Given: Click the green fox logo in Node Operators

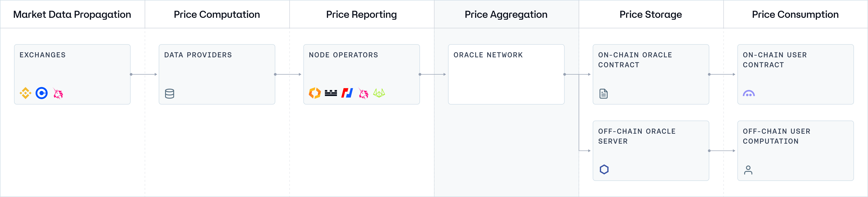Looking at the screenshot, I should [x=379, y=93].
